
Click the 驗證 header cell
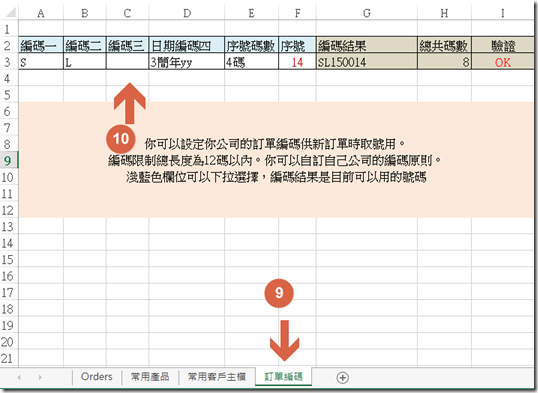pos(502,45)
